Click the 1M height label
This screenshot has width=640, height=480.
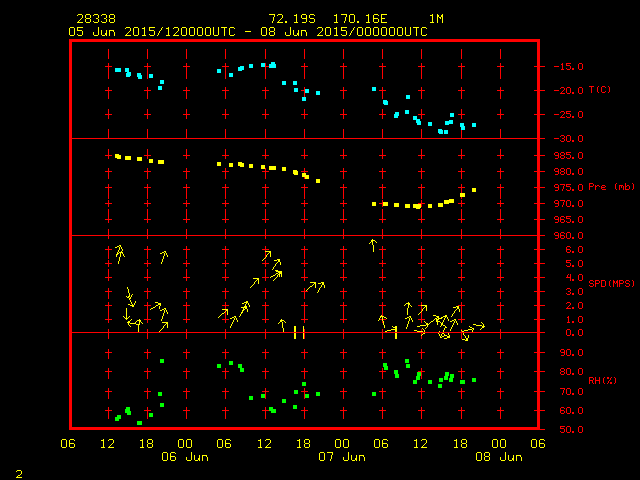point(436,19)
